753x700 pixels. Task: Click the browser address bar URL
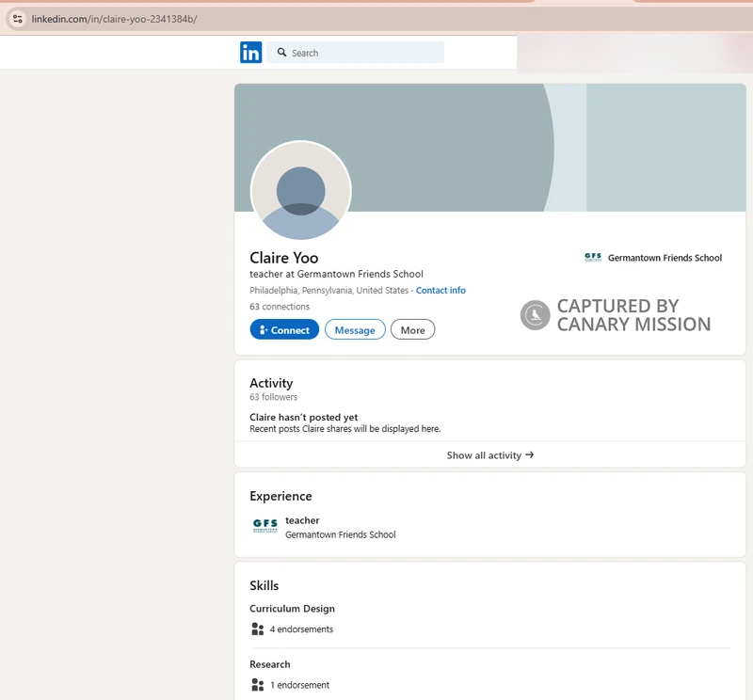coord(114,19)
